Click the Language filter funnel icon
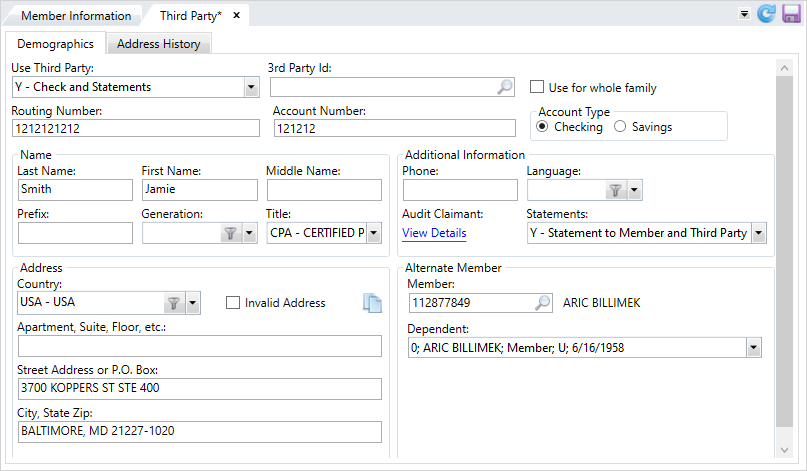This screenshot has height=471, width=807. click(615, 190)
